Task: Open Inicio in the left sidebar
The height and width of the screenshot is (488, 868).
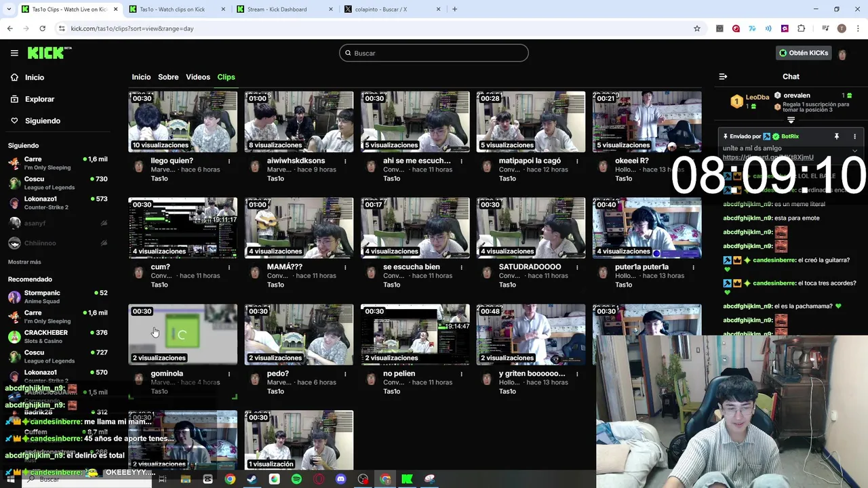Action: (35, 77)
